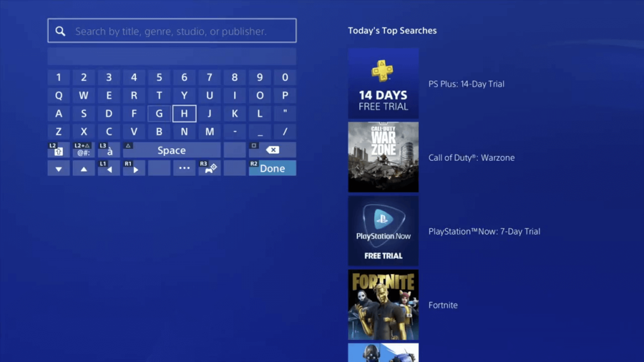The width and height of the screenshot is (644, 362).
Task: Tap the letter Z key
Action: [58, 132]
